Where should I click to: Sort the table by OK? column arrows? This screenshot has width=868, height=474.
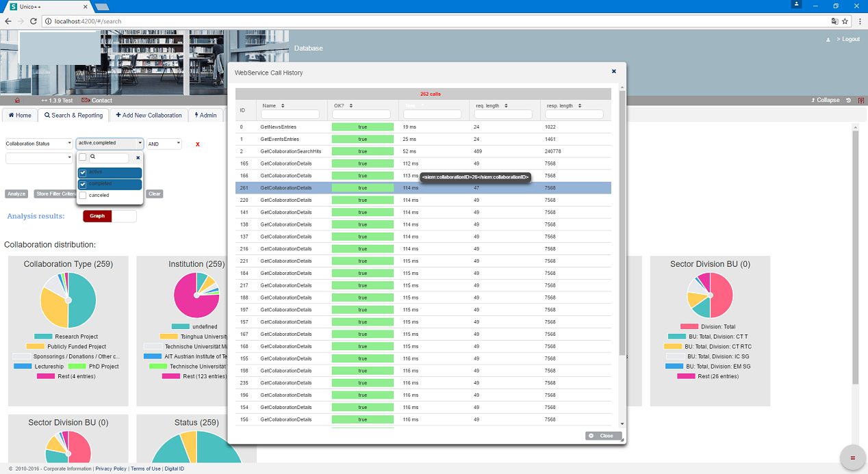(351, 105)
